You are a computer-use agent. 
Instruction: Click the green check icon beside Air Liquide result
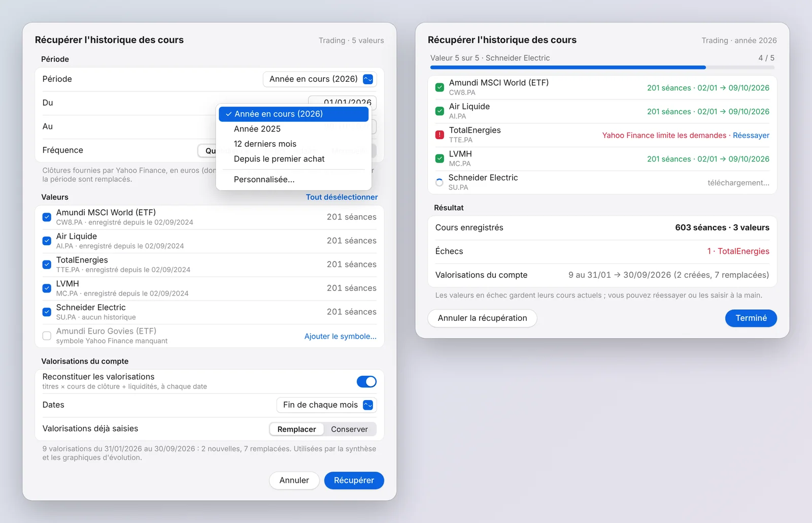pos(439,111)
